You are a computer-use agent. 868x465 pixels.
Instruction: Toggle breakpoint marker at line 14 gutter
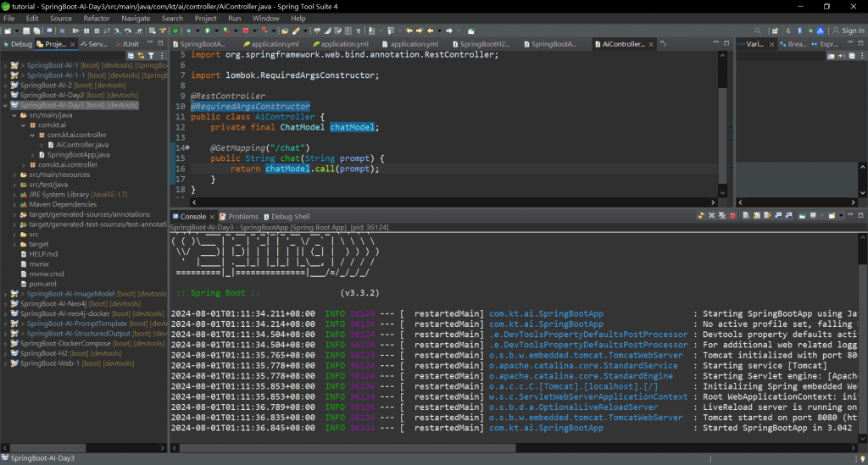coord(173,147)
